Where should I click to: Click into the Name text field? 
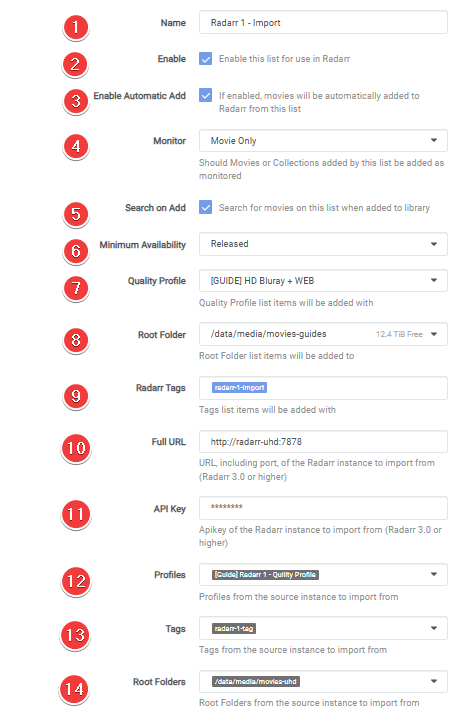coord(323,23)
